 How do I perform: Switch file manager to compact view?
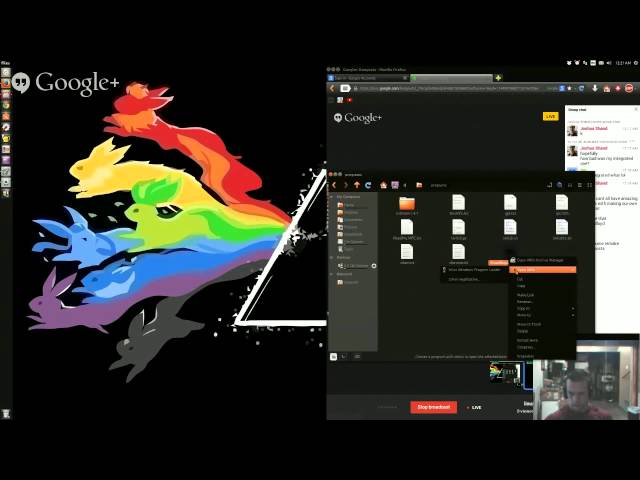pos(589,185)
